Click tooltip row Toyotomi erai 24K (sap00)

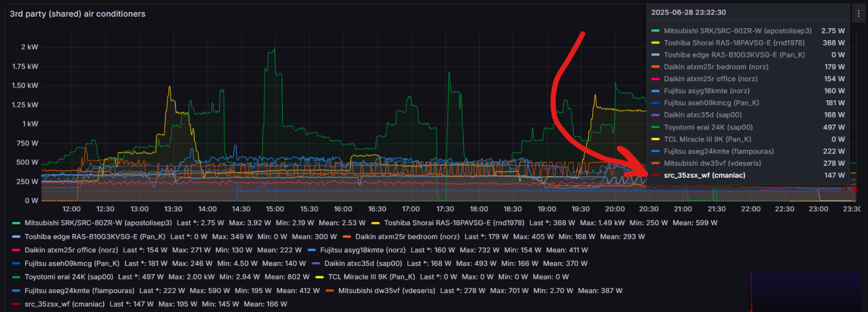(x=748, y=127)
